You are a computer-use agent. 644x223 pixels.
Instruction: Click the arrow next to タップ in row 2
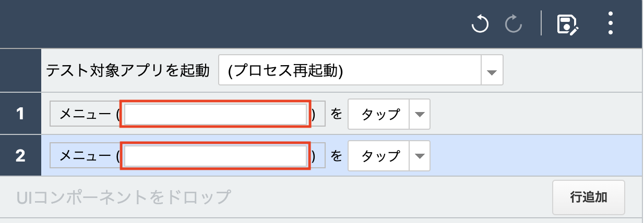[x=420, y=155]
